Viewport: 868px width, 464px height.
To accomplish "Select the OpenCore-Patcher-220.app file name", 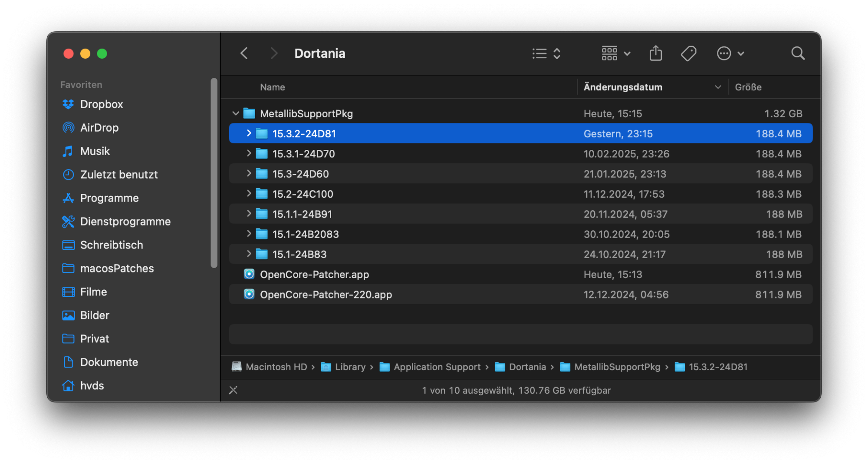I will pyautogui.click(x=326, y=295).
